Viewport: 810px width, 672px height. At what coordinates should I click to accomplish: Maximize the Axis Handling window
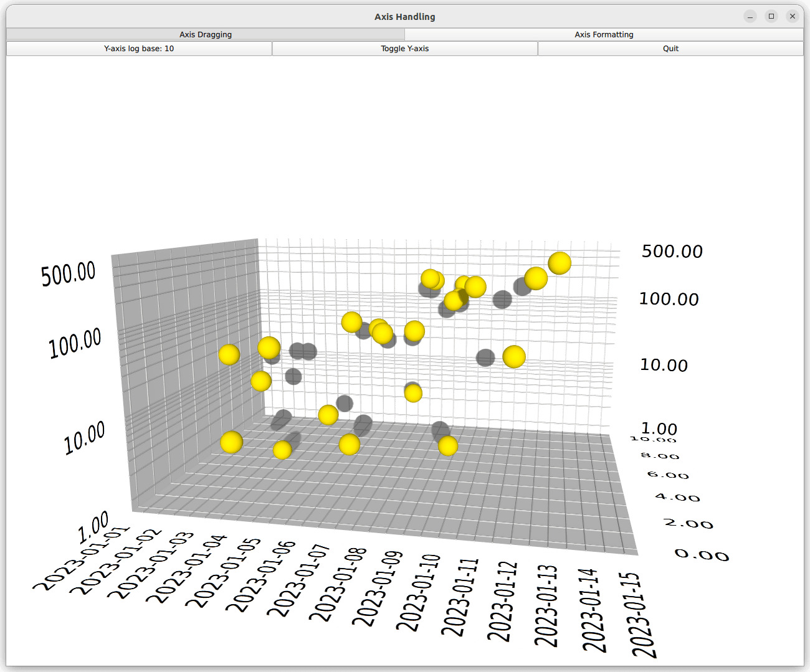tap(771, 17)
